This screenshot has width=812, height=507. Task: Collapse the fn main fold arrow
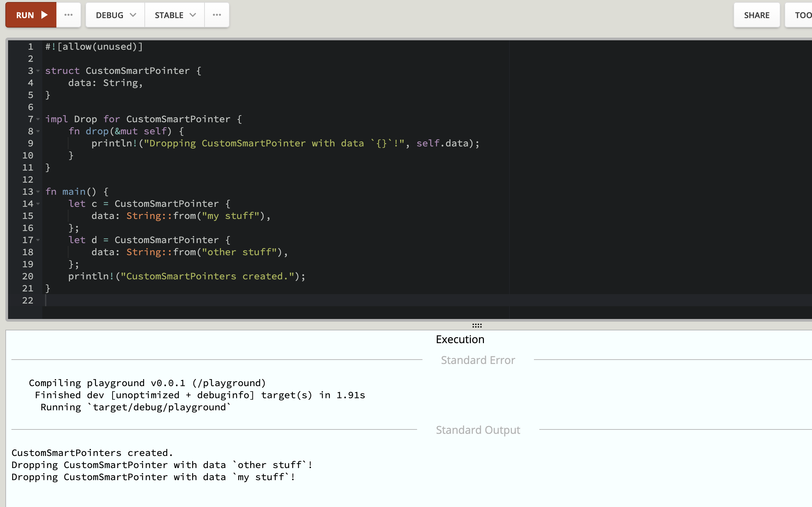[x=38, y=192]
